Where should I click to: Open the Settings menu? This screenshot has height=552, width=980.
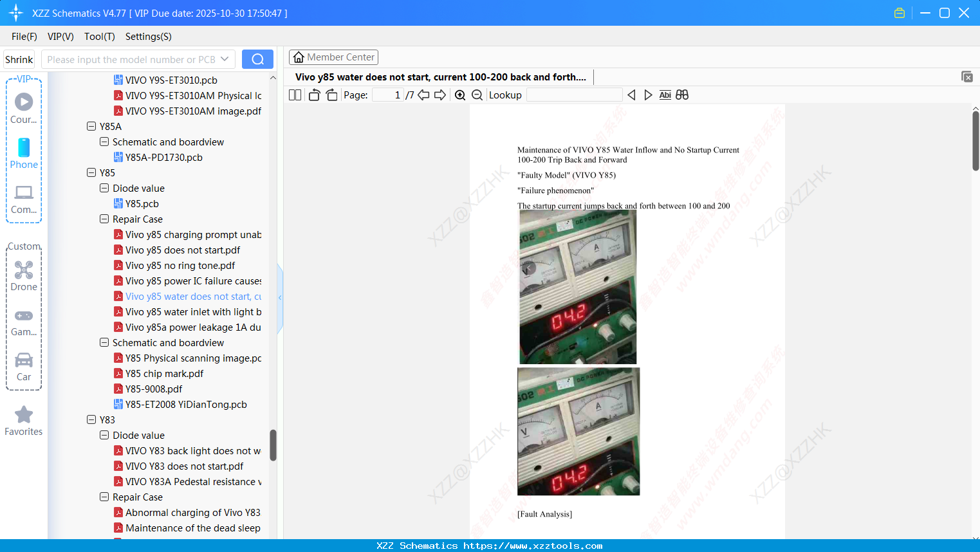[x=148, y=37]
